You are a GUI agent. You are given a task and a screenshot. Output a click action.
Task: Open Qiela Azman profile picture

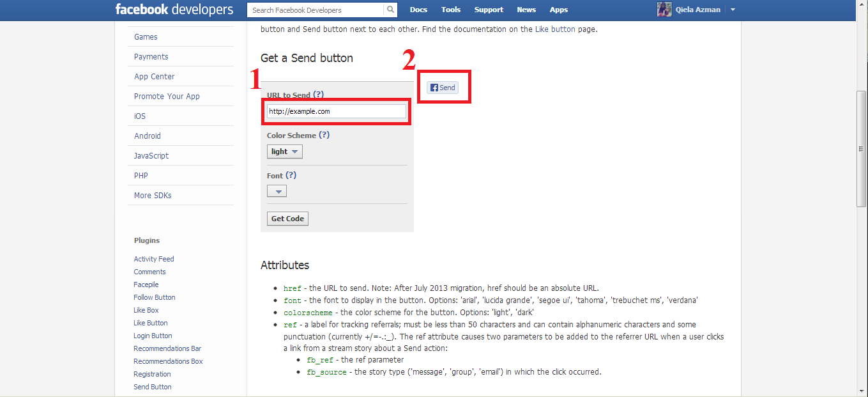coord(664,10)
